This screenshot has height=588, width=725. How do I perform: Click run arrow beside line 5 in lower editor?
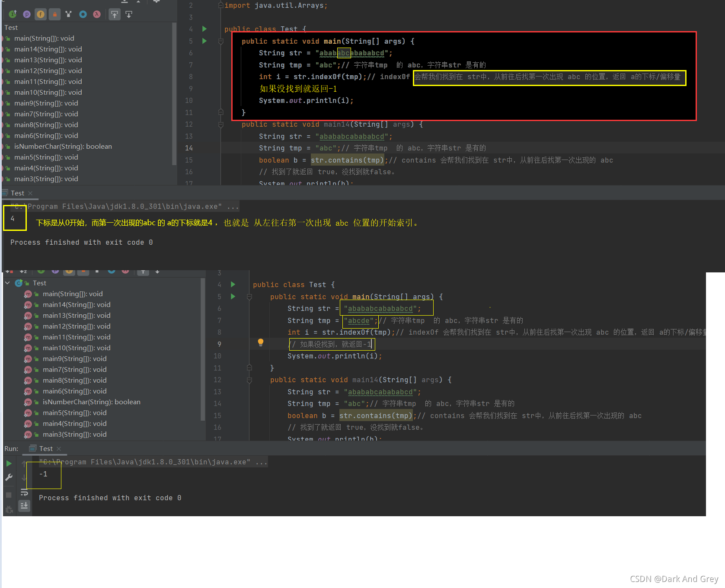(x=233, y=297)
